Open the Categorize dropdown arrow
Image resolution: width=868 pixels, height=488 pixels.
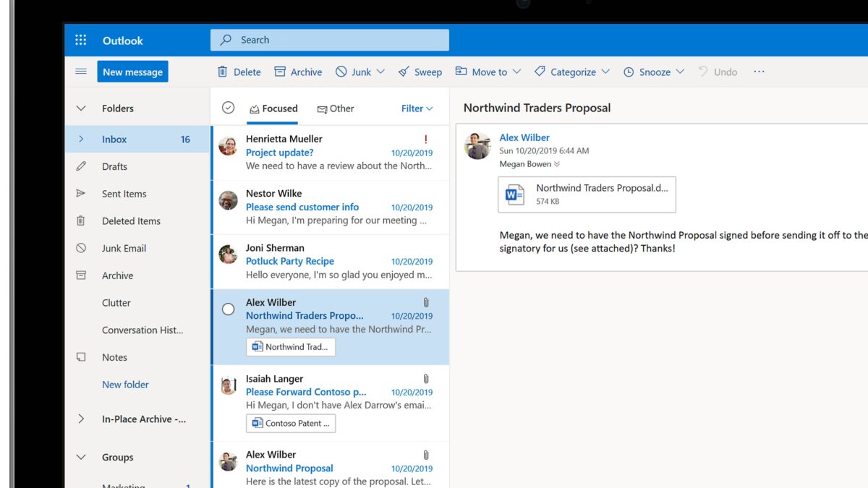point(605,72)
